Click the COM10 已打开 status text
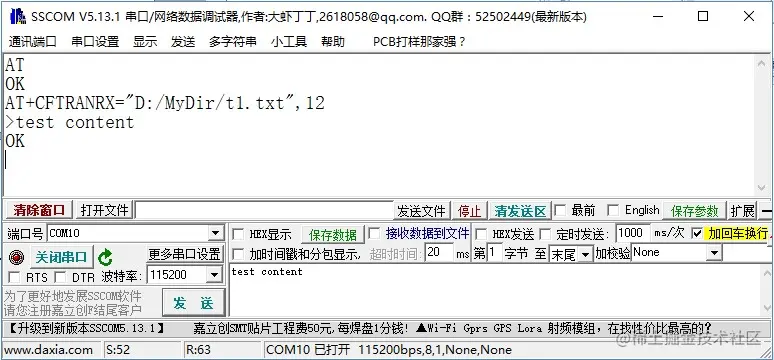Viewport: 774px width, 360px height. [308, 350]
